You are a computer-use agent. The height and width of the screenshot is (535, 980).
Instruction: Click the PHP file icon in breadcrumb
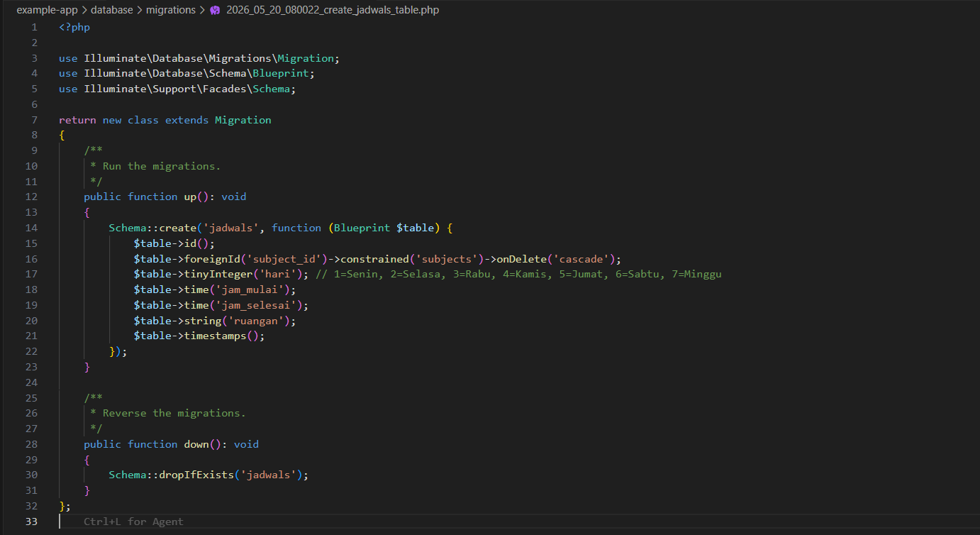[216, 11]
